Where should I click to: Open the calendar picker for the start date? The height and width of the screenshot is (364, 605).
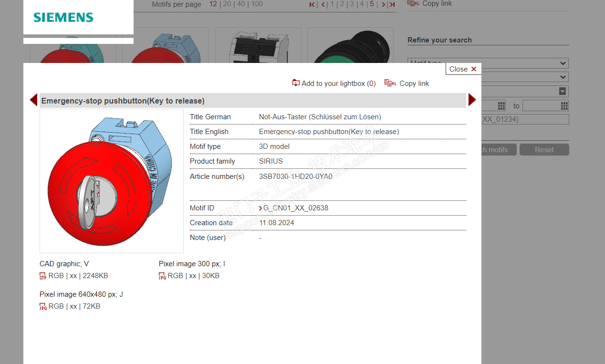(x=501, y=105)
